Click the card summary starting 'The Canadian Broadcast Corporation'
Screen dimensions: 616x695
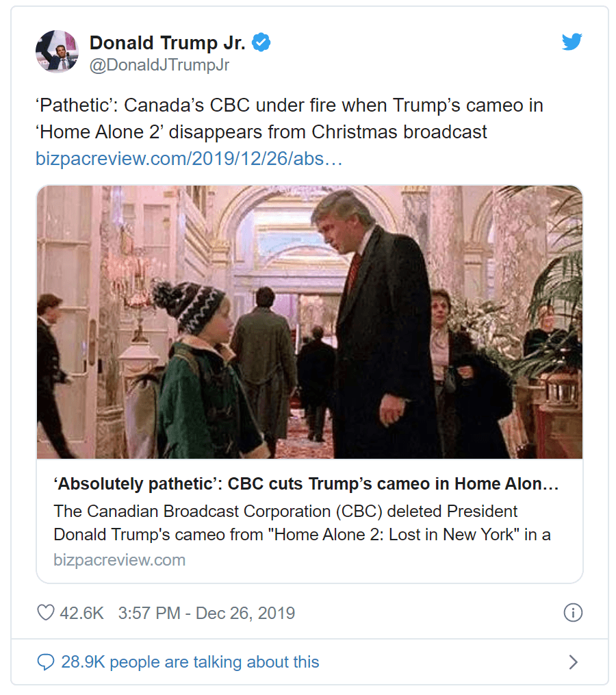coord(301,522)
